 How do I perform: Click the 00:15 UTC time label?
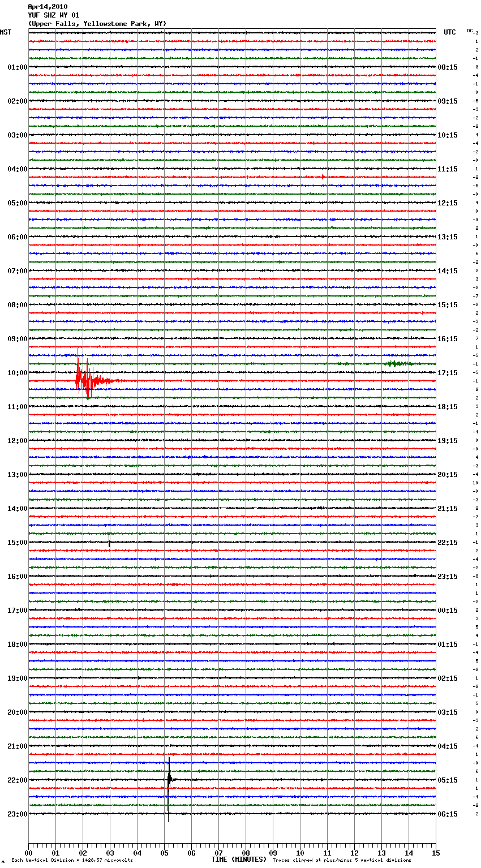448,611
